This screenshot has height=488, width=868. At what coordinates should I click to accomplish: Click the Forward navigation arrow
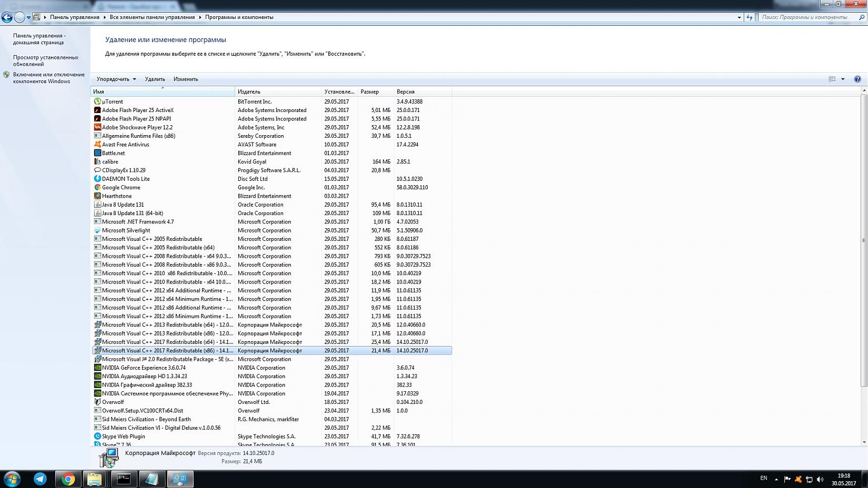coord(19,17)
